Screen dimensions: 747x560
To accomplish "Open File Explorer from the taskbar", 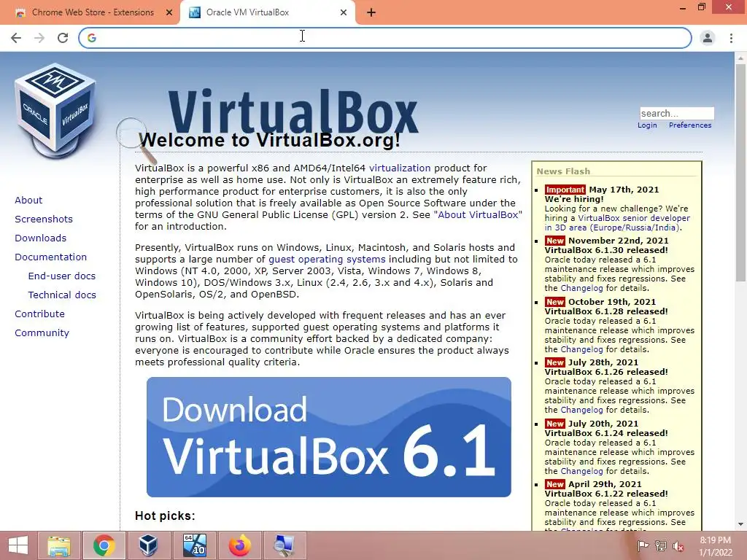I will pos(58,545).
